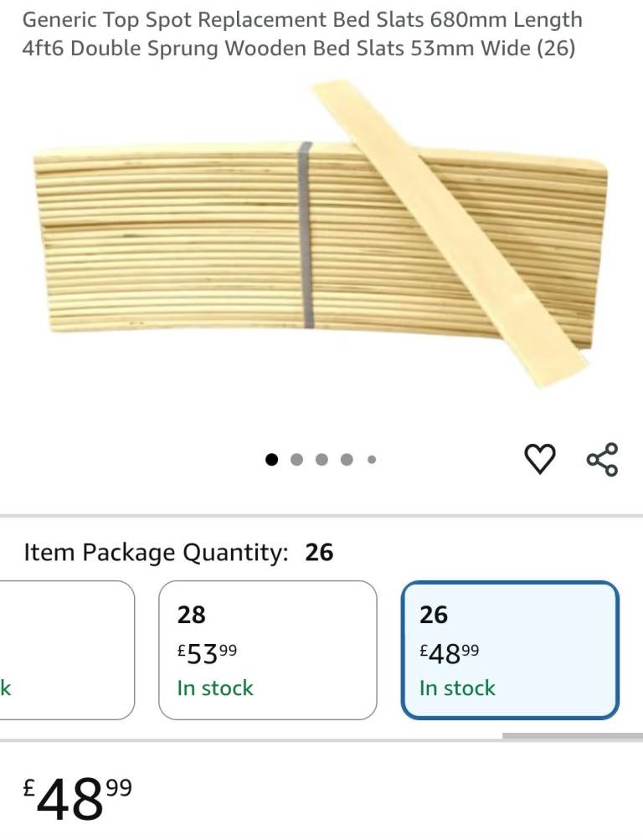Screen dimensions: 643x840
Task: Select the 26 pack quantity option
Action: (x=510, y=650)
